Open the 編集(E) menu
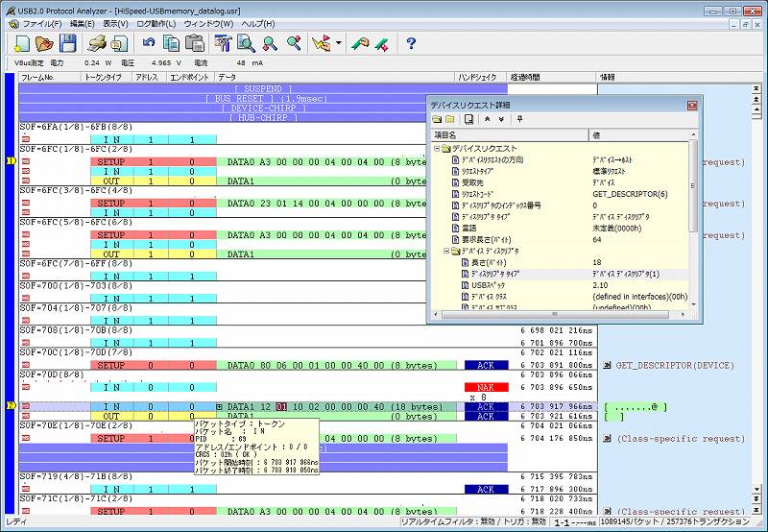The height and width of the screenshot is (532, 768). coord(83,23)
